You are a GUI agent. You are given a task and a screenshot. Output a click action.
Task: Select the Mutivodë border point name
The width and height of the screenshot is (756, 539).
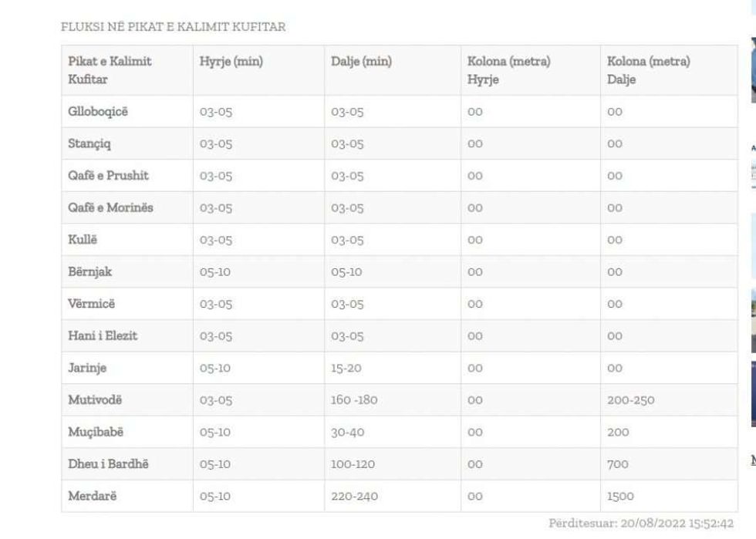95,400
